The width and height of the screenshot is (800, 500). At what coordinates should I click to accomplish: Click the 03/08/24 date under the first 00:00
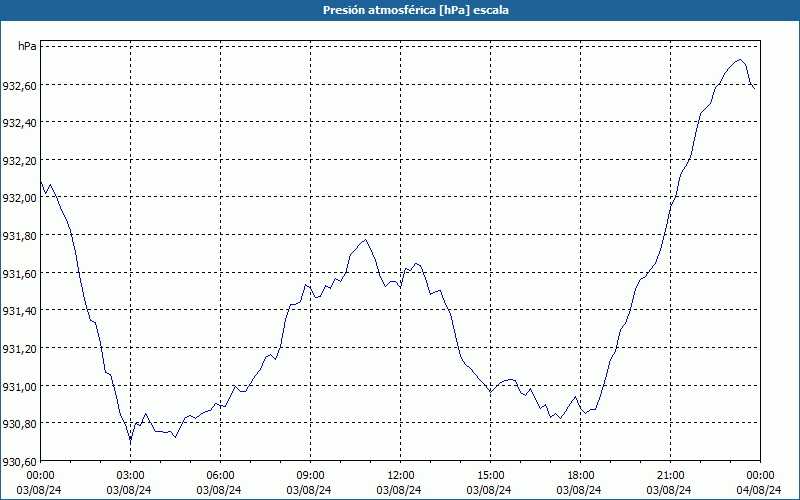point(39,490)
